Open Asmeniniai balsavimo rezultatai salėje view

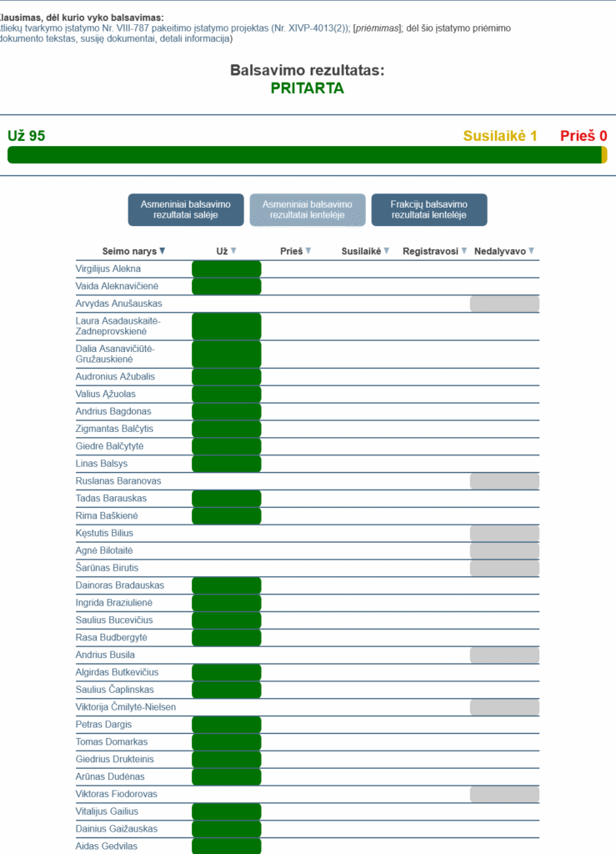[x=186, y=210]
